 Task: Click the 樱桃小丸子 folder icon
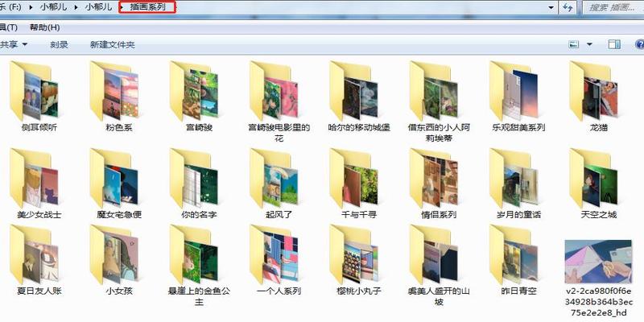354,254
